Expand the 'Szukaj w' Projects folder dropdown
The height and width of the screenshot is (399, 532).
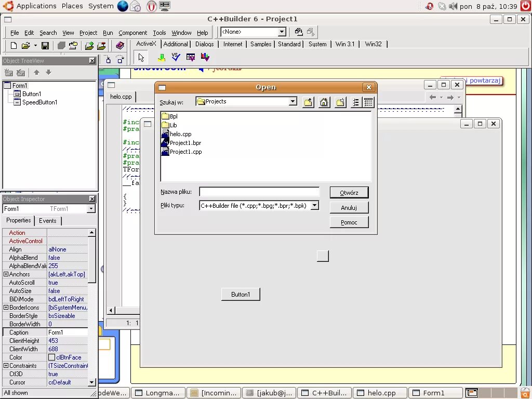(293, 101)
